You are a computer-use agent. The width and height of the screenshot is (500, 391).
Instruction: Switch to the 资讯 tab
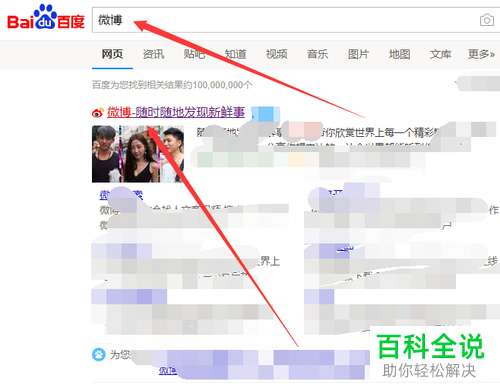tap(153, 54)
